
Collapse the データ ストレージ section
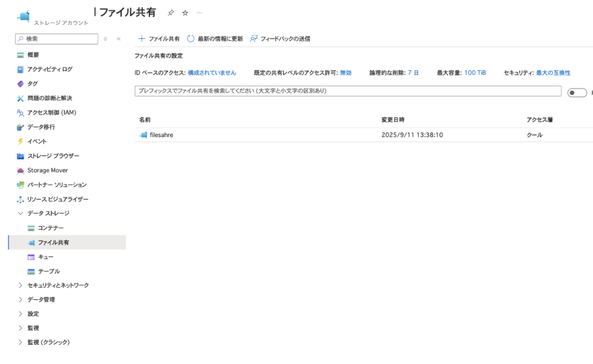coord(21,214)
